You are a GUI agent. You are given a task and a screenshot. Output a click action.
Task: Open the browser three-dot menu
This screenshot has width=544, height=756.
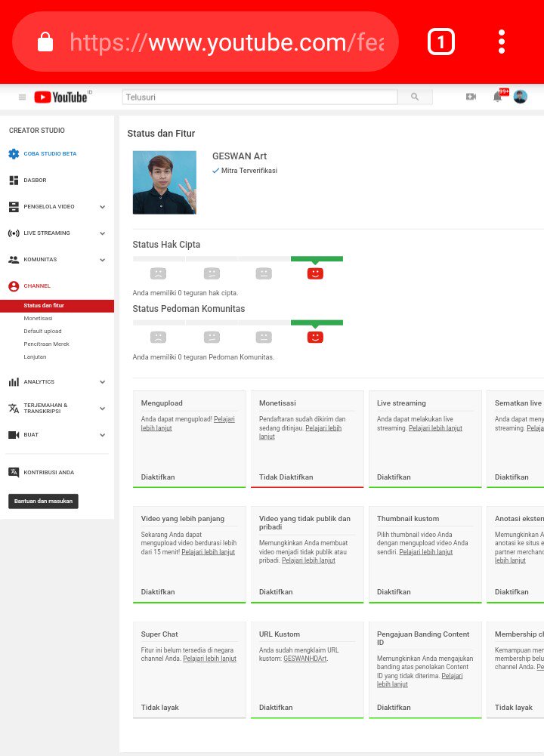coord(502,42)
